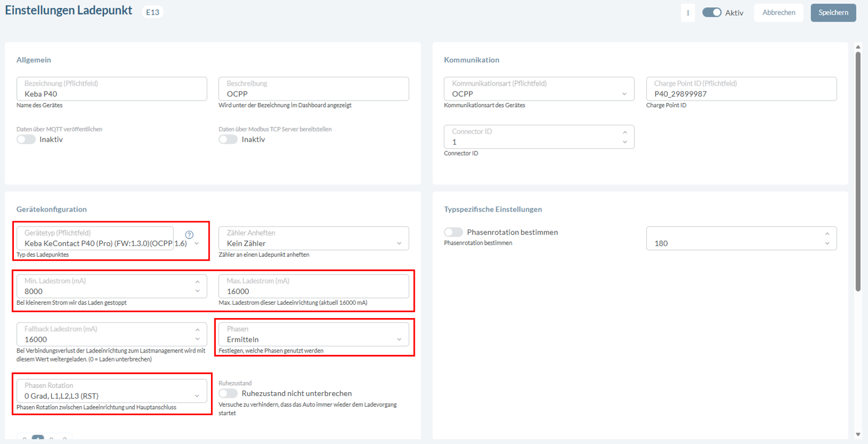This screenshot has height=444, width=868.
Task: Click the Beschreibung field containing OCPP
Action: click(313, 89)
